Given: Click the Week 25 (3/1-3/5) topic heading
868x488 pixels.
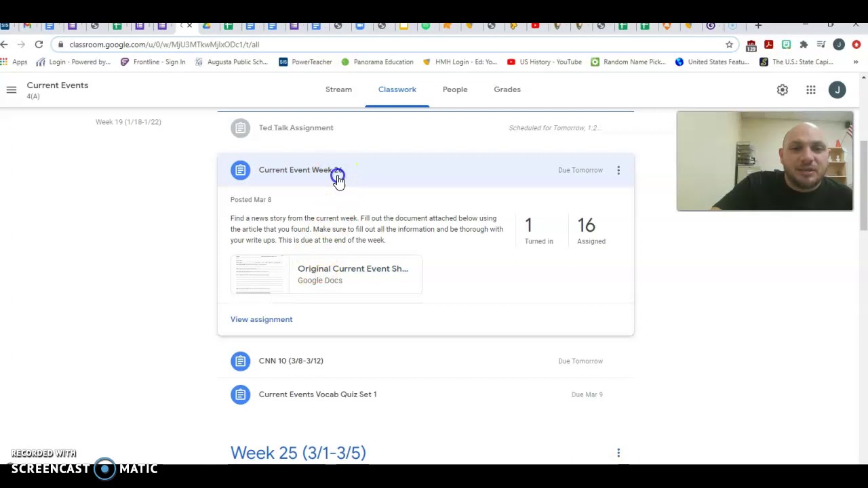Looking at the screenshot, I should click(298, 453).
